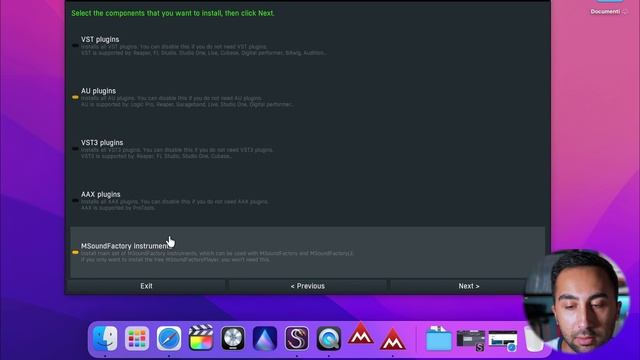Proceed with the Next button
640x360 pixels.
pyautogui.click(x=469, y=286)
